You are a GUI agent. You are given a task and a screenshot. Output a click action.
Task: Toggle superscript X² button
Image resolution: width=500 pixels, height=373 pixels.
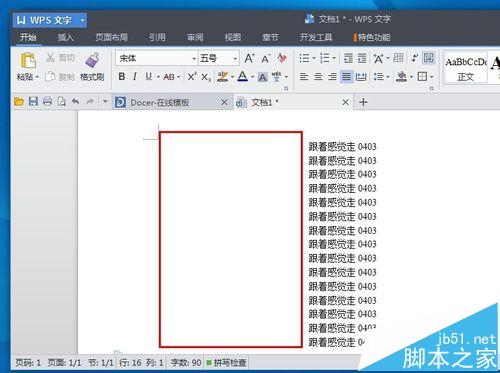[191, 77]
